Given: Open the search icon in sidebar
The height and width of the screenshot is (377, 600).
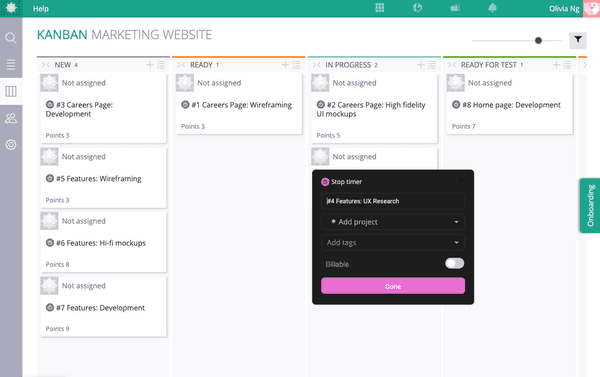Looking at the screenshot, I should tap(11, 38).
